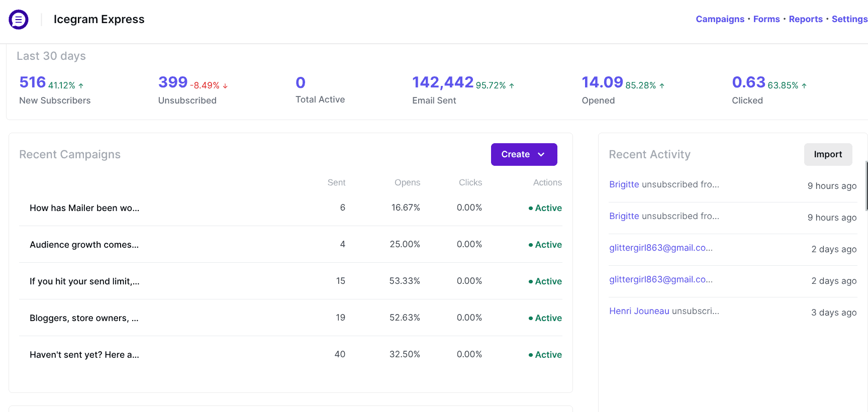The image size is (868, 412).
Task: Click Active status of 'How has Mailer' campaign
Action: 545,208
